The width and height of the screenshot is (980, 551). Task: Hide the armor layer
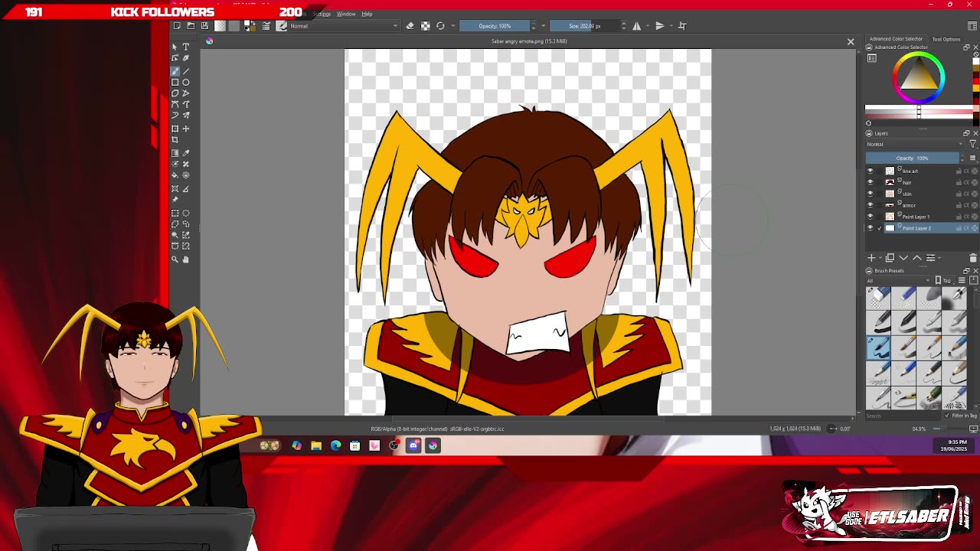pos(870,206)
